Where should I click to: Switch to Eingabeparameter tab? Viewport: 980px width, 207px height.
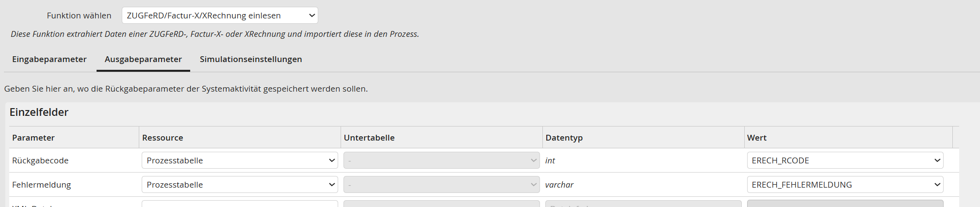coord(49,59)
